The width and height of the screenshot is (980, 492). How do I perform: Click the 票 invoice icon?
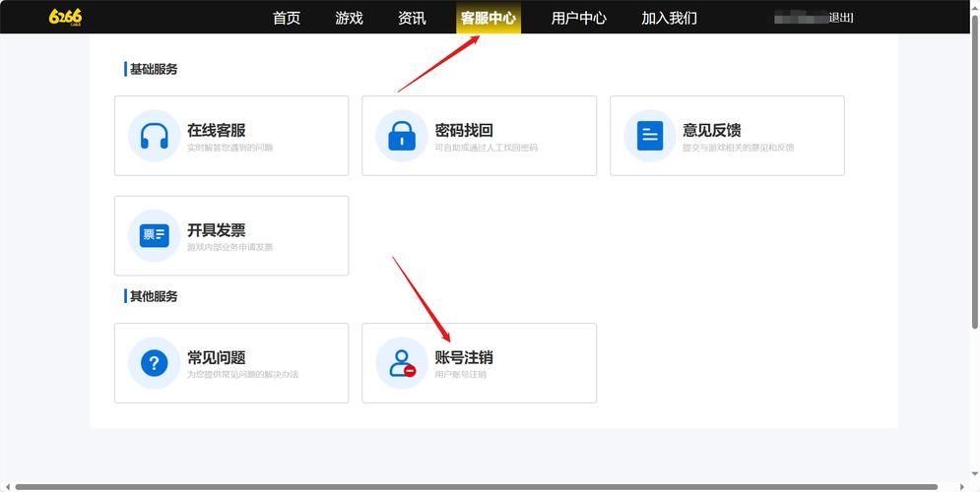coord(154,235)
